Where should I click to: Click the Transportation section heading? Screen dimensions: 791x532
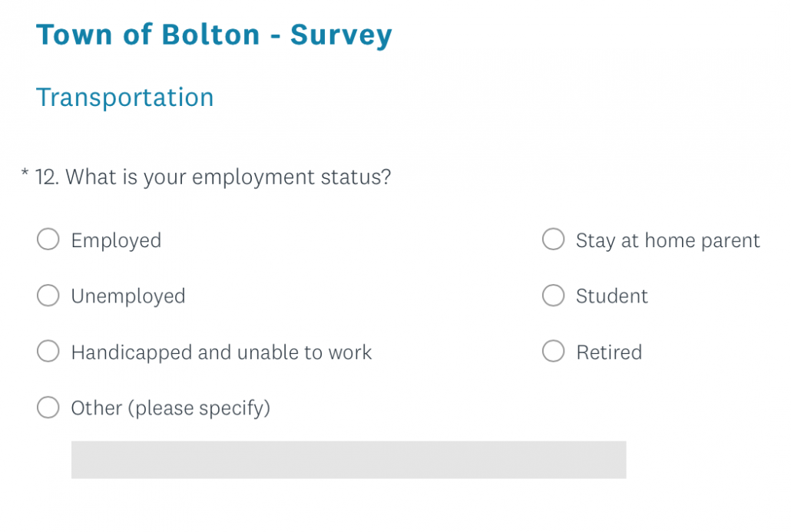pos(124,97)
